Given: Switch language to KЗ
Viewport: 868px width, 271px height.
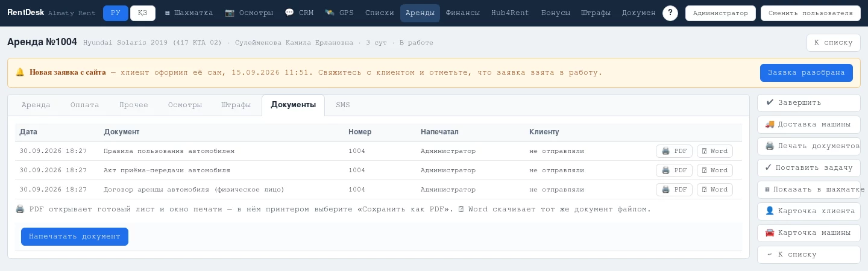Looking at the screenshot, I should [x=143, y=13].
